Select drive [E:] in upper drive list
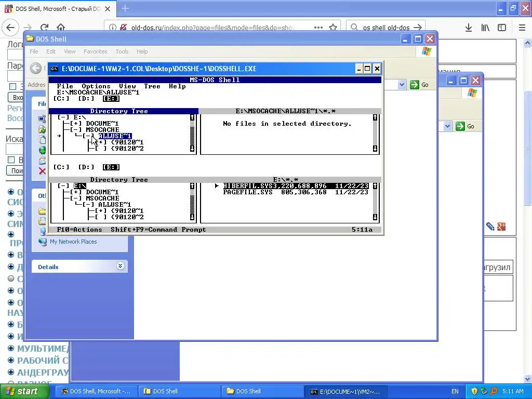 pos(111,99)
